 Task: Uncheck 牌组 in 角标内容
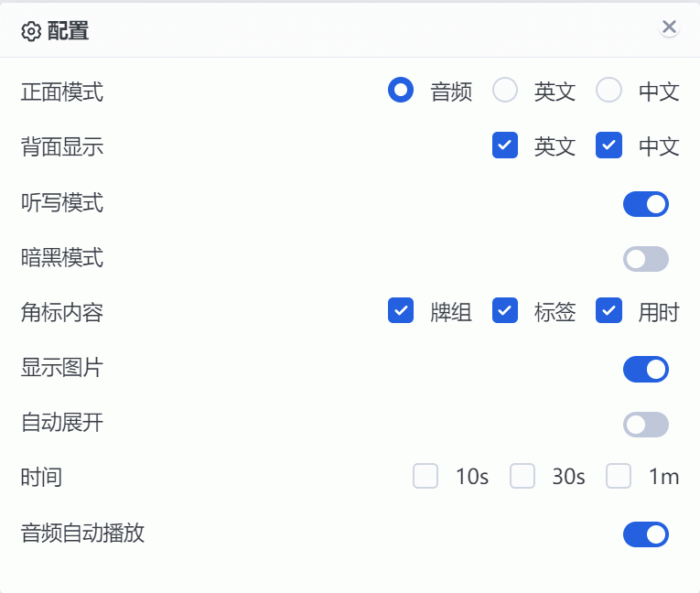pos(401,311)
